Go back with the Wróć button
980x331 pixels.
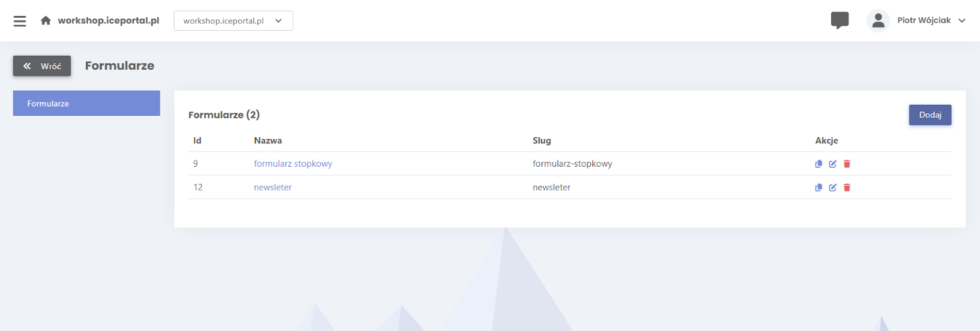click(x=42, y=66)
